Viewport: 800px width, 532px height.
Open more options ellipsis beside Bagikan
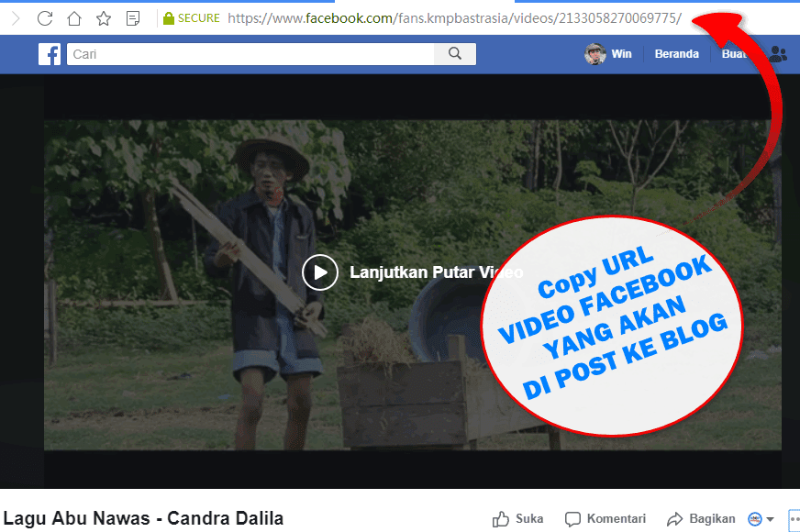[794, 519]
